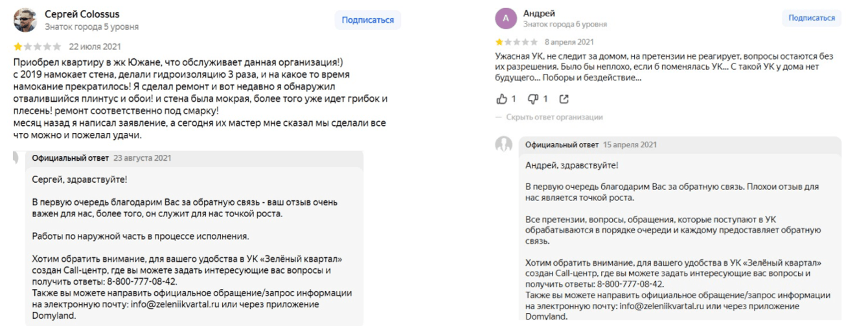
Task: Dislike Андрей's review with thumbs down
Action: pos(533,99)
